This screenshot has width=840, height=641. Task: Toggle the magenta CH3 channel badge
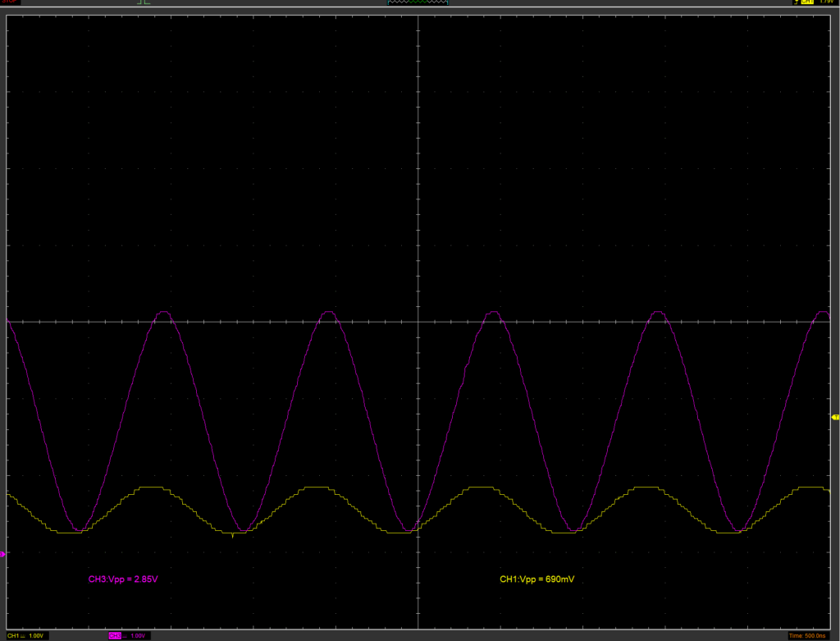(x=115, y=636)
